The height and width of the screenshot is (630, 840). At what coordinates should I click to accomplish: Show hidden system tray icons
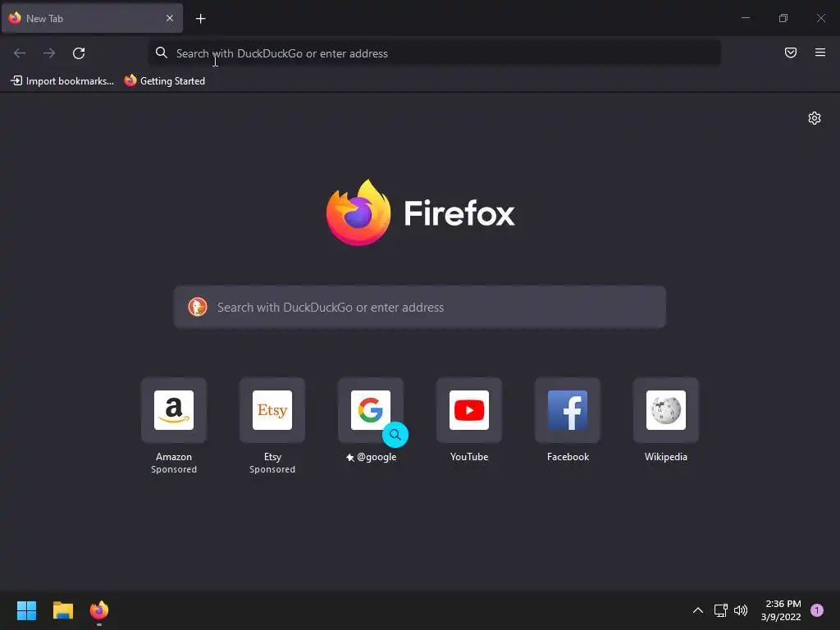(x=698, y=610)
